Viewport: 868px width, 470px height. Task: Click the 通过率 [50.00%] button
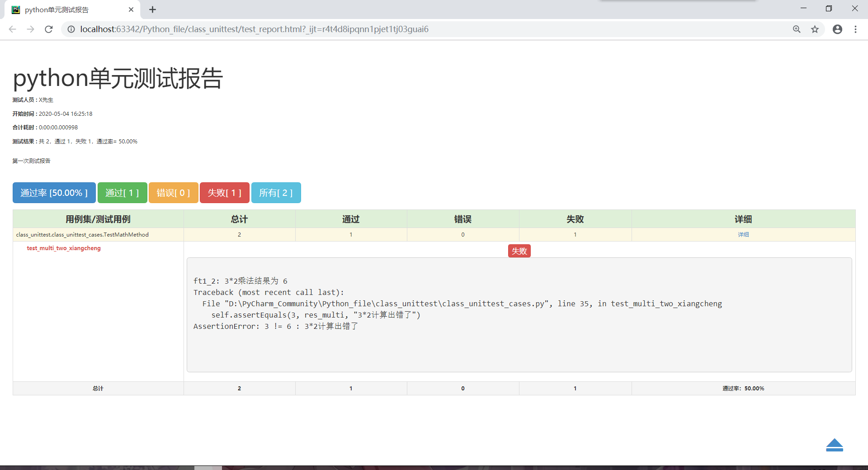[54, 193]
